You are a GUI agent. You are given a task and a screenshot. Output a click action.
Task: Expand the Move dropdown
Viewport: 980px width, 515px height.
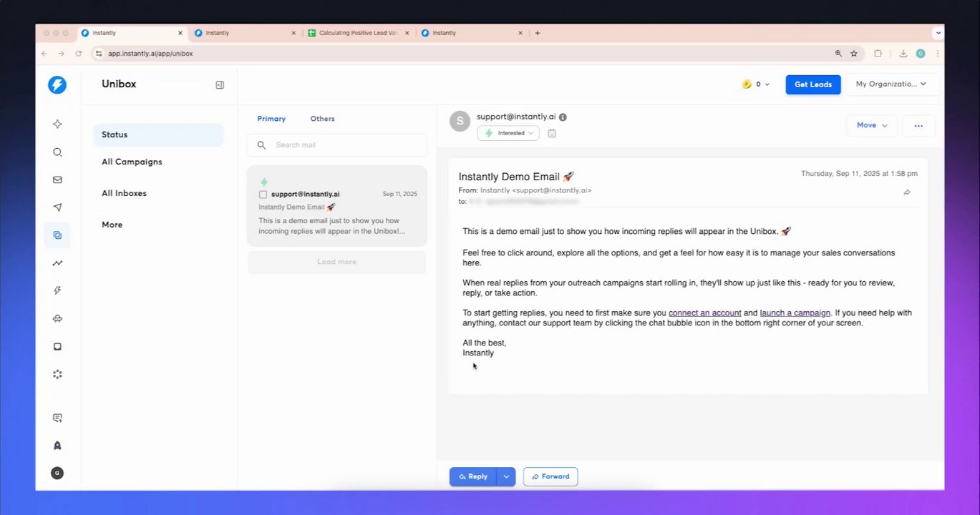tap(872, 125)
